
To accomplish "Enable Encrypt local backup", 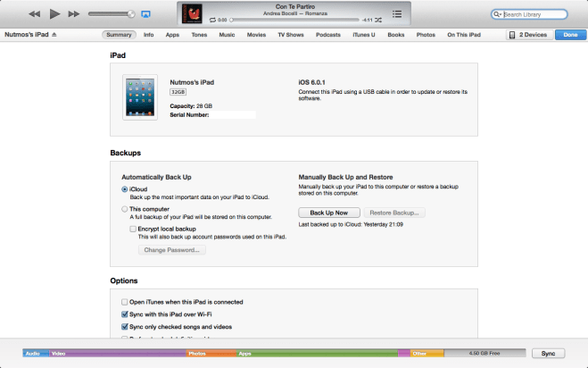I will pos(134,229).
